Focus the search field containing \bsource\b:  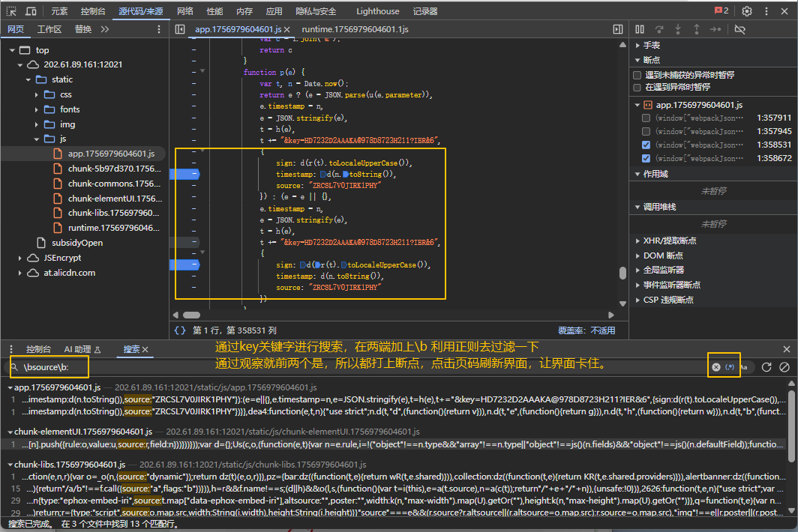click(x=356, y=366)
